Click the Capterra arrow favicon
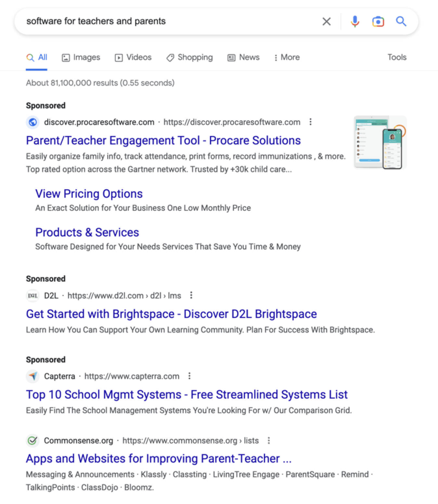 [32, 376]
